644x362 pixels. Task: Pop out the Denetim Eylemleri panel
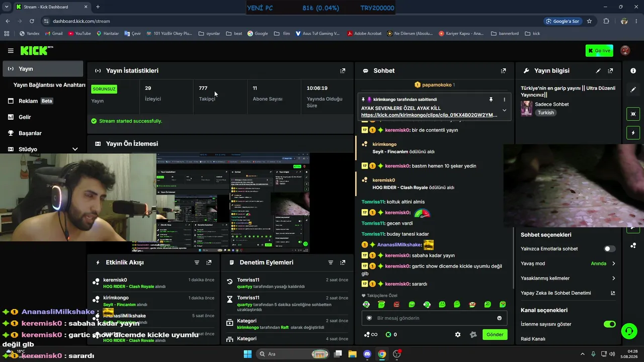point(343,262)
